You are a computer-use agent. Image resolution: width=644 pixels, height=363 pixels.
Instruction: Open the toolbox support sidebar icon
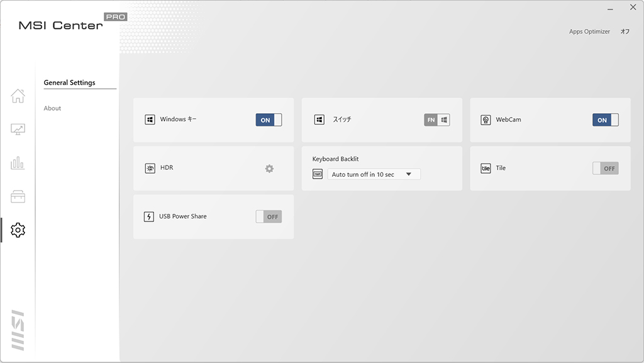pos(18,197)
